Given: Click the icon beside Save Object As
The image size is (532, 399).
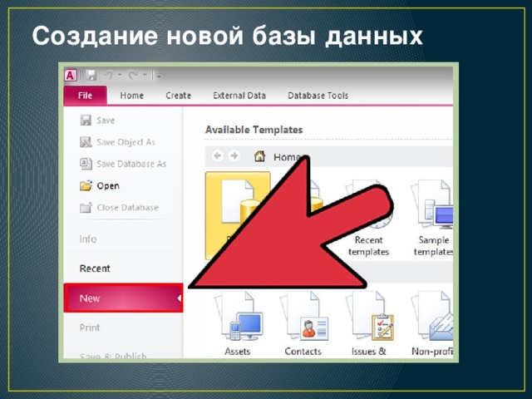Looking at the screenshot, I should (86, 142).
